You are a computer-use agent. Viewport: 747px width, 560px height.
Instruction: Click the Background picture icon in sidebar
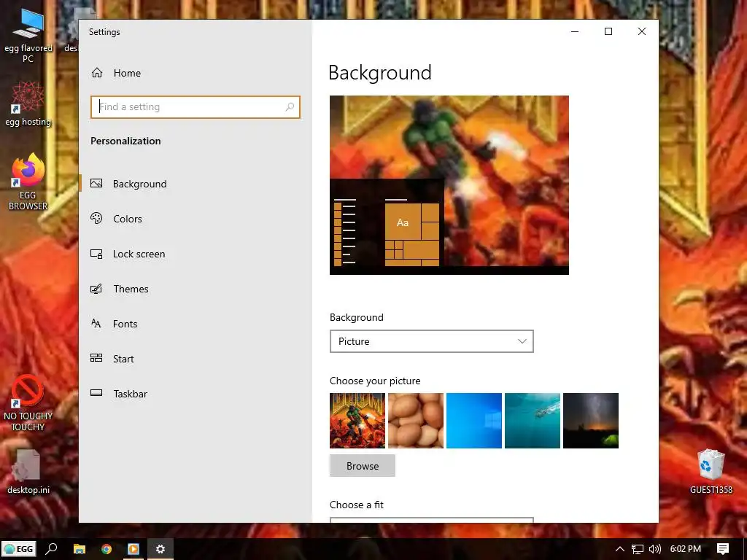(96, 183)
